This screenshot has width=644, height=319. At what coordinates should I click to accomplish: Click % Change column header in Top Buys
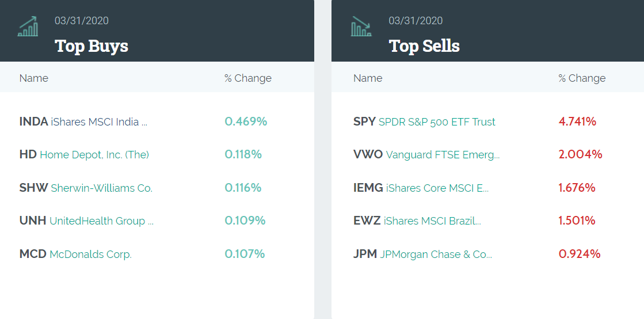point(248,78)
